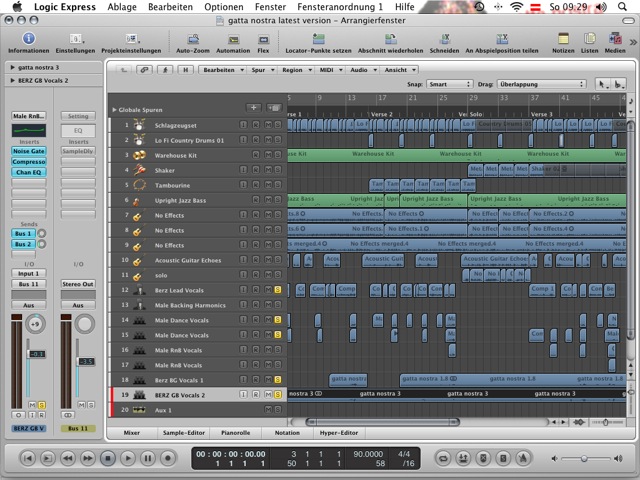
Task: Open the Notizen panel
Action: [563, 39]
